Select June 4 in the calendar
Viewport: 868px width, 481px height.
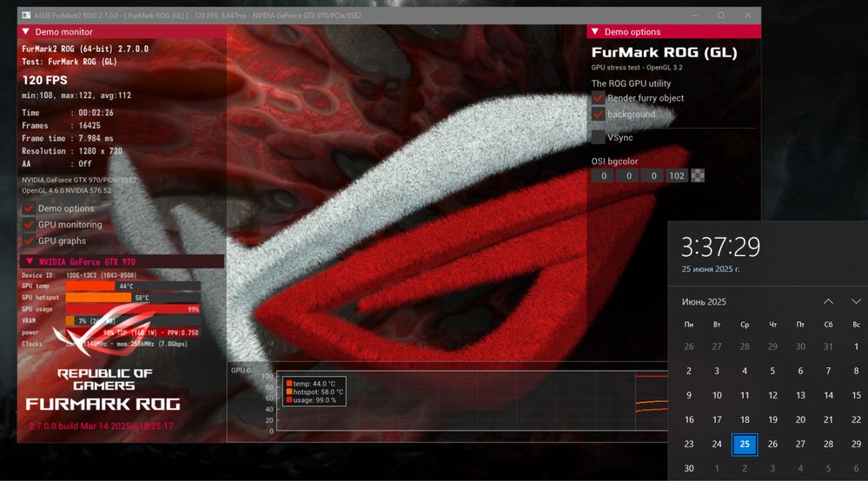click(745, 371)
